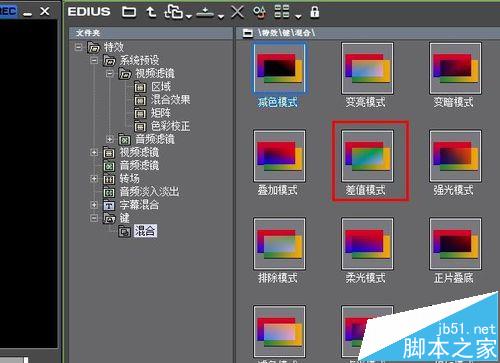500x363 pixels.
Task: Choose the 强光模式 blend effect thumbnail
Action: click(x=455, y=156)
